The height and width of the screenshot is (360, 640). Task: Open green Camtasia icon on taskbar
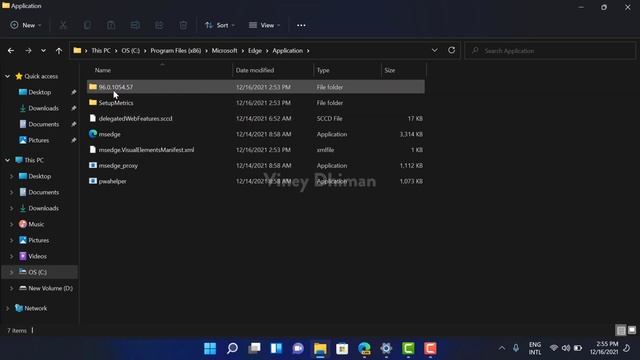point(408,348)
